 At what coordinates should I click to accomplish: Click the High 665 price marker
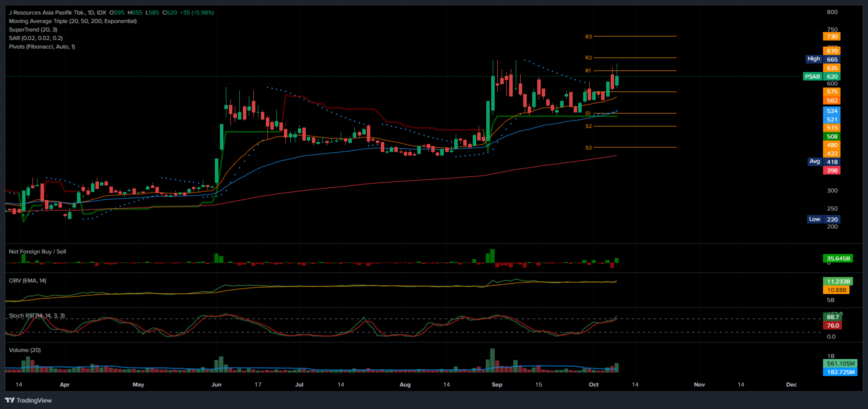point(823,59)
